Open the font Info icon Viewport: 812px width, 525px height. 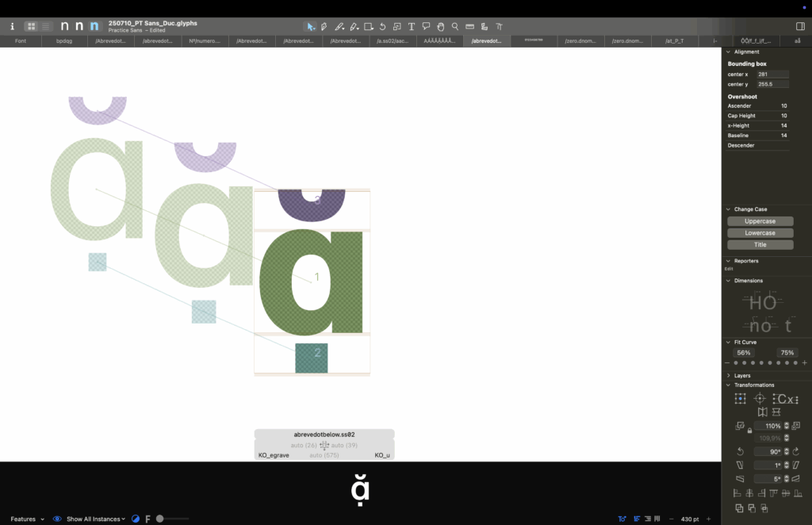13,26
